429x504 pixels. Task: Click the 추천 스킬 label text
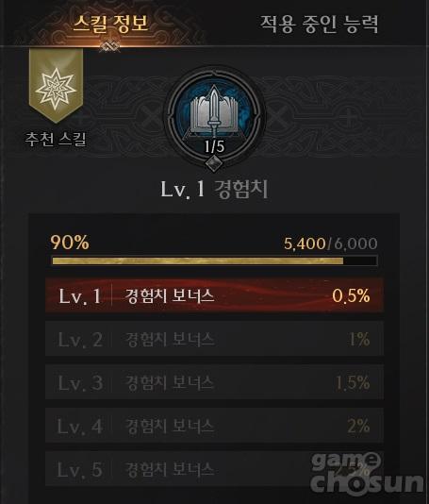coord(56,139)
